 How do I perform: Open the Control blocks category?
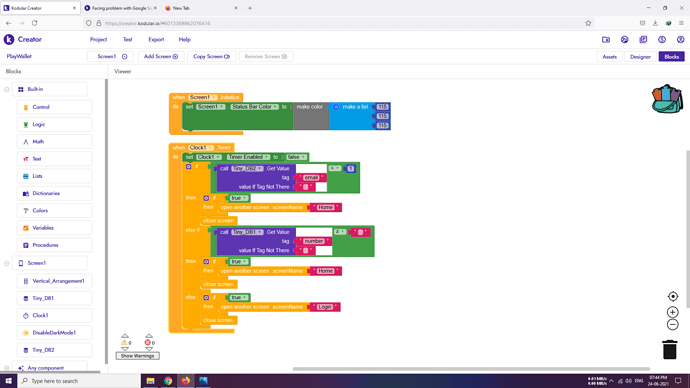tap(55, 107)
